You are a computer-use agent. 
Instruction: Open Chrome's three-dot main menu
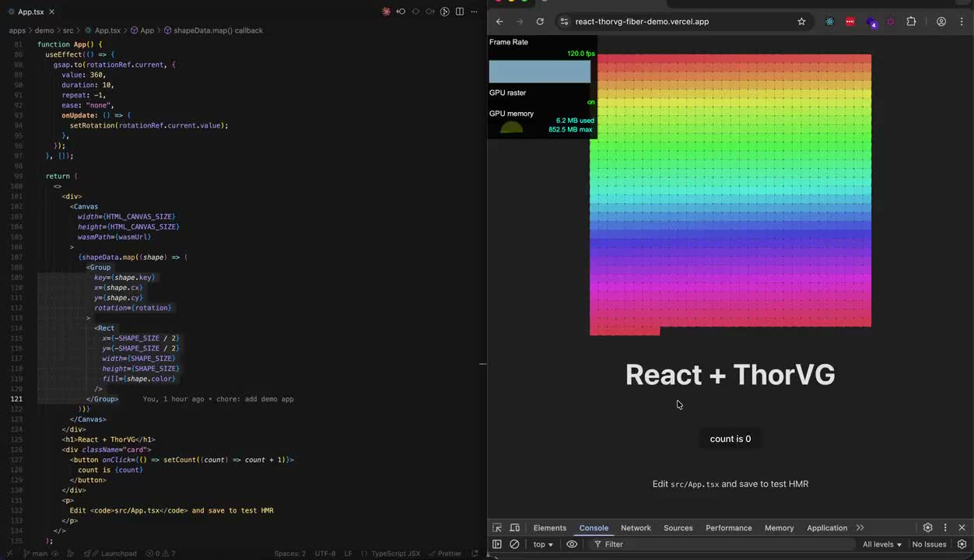(x=962, y=22)
